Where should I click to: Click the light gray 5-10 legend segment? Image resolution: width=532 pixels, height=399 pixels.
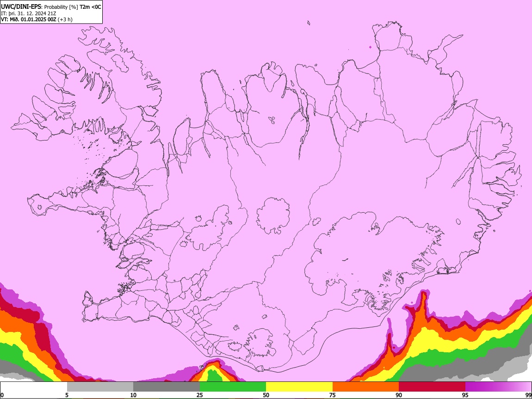100,387
